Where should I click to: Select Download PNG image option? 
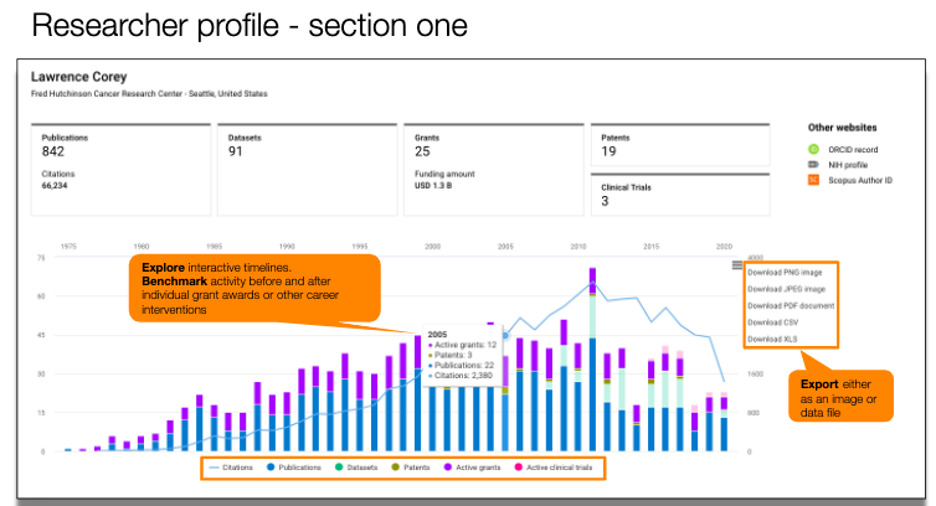(784, 272)
